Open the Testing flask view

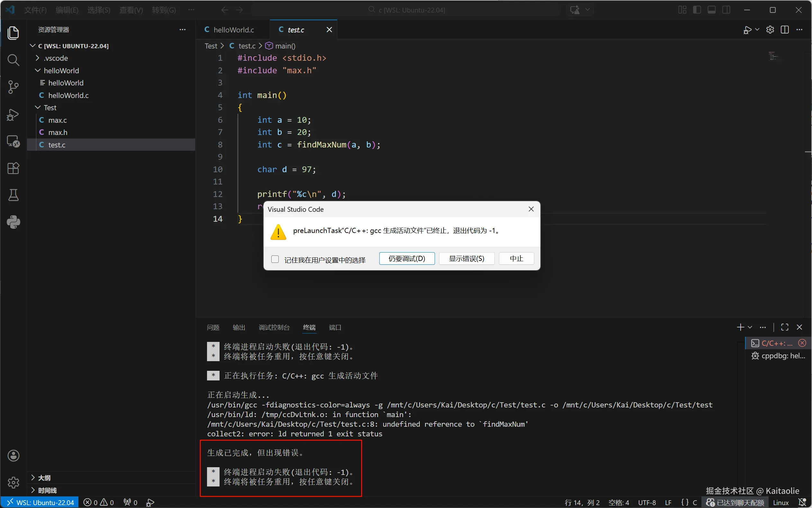tap(13, 195)
